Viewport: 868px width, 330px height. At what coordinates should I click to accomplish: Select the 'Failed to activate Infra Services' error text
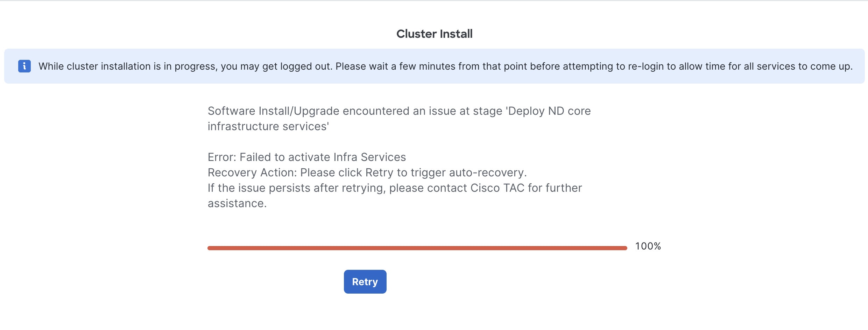click(x=307, y=157)
